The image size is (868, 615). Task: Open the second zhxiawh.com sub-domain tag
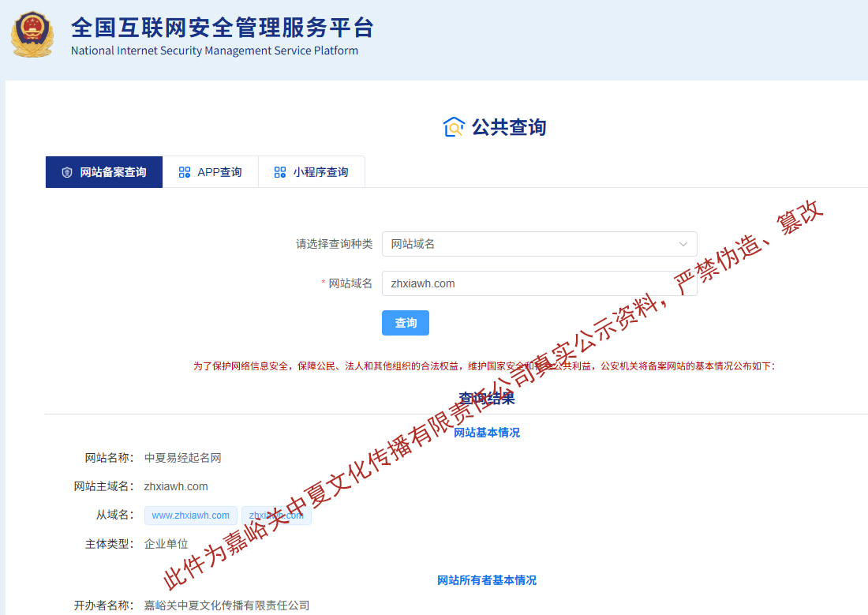click(x=276, y=516)
